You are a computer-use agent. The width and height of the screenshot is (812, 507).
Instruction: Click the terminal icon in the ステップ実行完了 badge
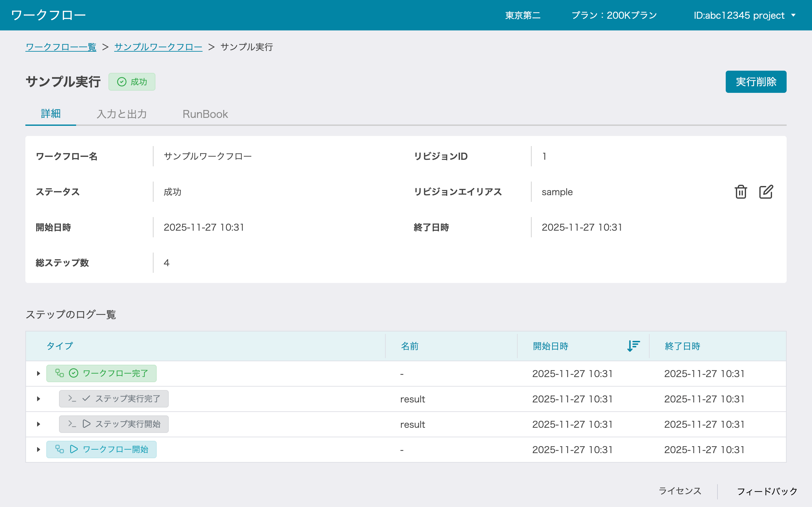(72, 398)
